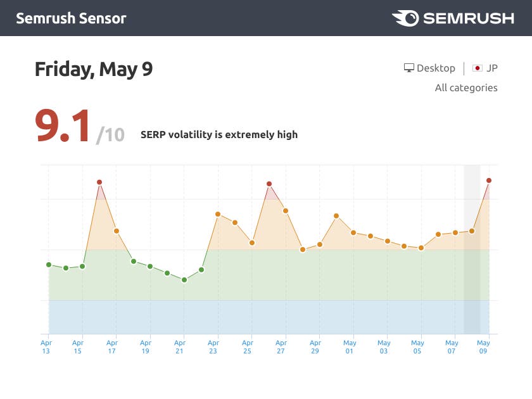Select the Apr 25 orange data point
532x399 pixels.
point(252,243)
